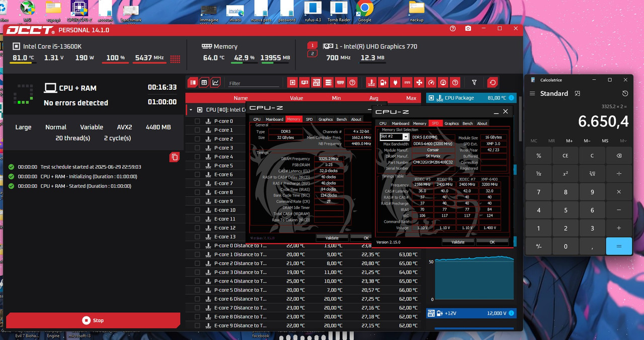Toggle the frequency gauge sensor type filter
The image size is (644, 340).
point(431,83)
